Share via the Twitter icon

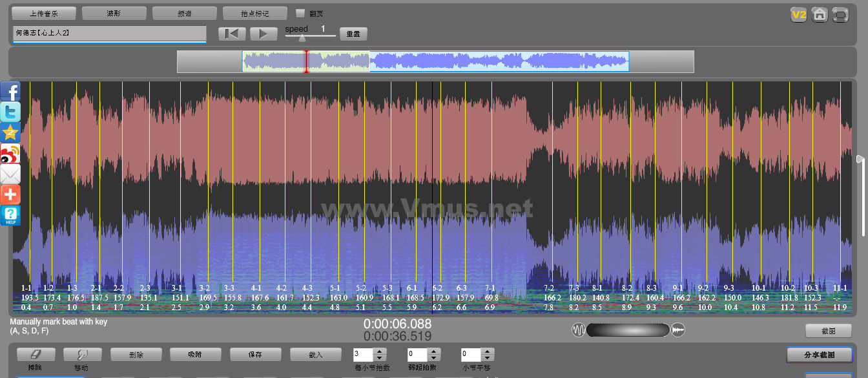click(10, 112)
